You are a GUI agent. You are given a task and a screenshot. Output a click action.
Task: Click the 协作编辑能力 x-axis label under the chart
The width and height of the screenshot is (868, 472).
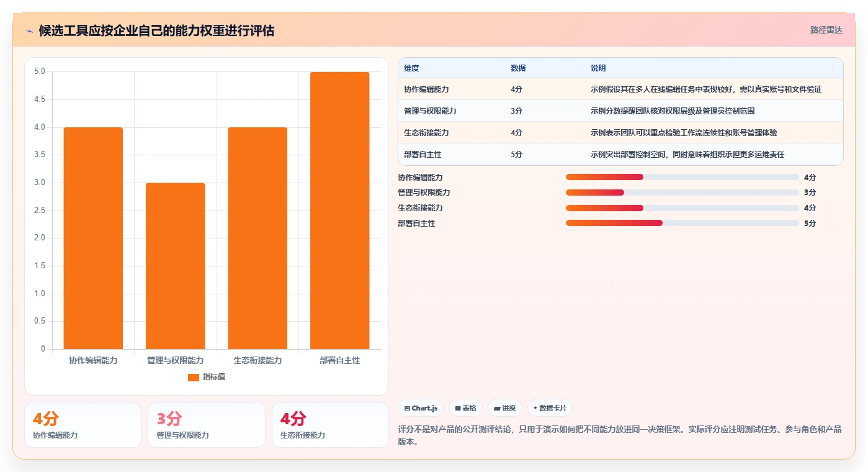click(x=93, y=360)
